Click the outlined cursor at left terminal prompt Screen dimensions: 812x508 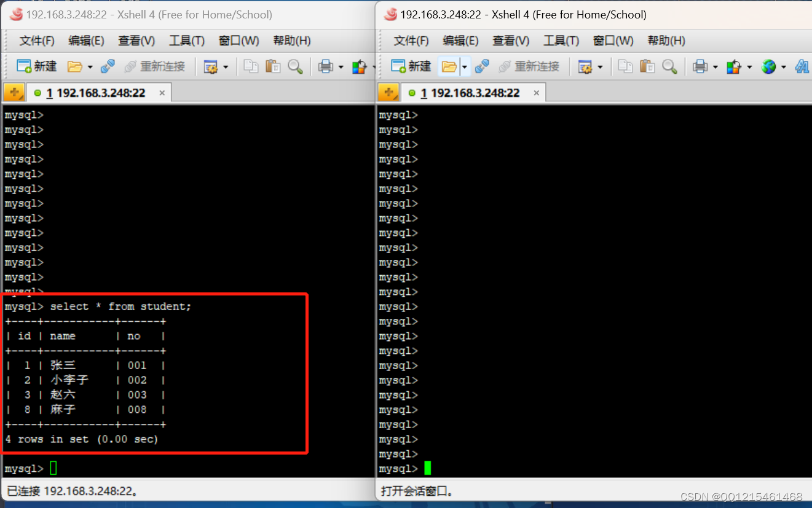pyautogui.click(x=53, y=469)
